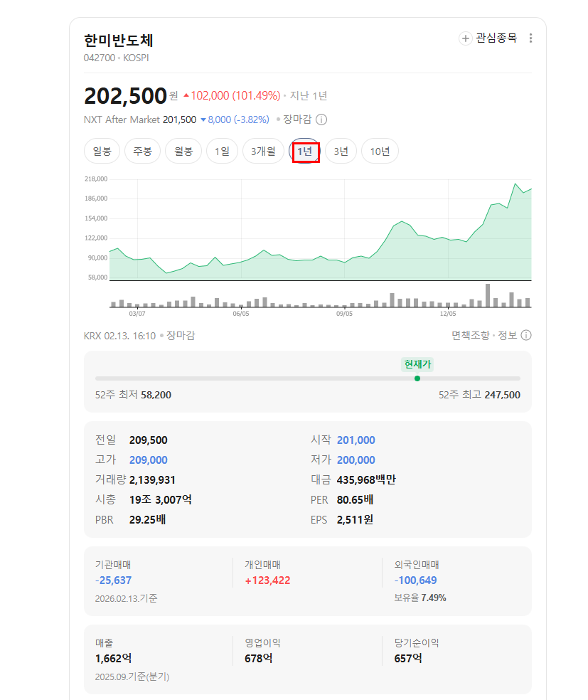Click EPS value 2,511원
The image size is (588, 700).
coord(355,519)
